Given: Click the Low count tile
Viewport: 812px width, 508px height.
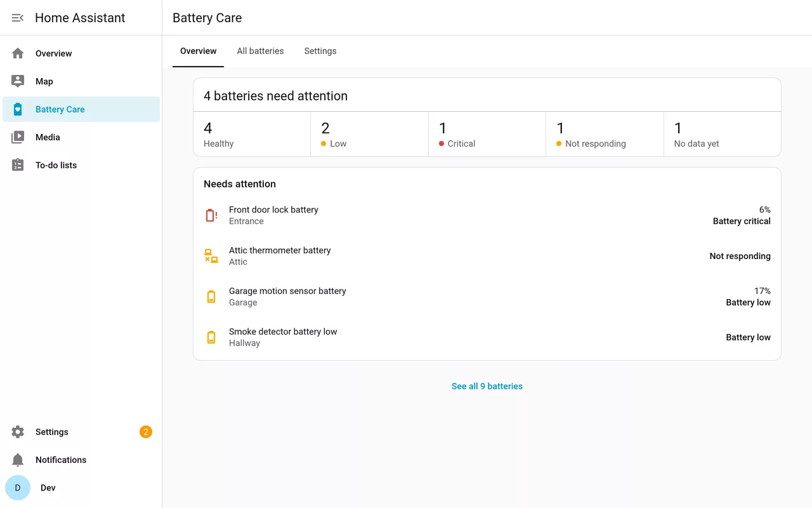Looking at the screenshot, I should click(x=370, y=134).
